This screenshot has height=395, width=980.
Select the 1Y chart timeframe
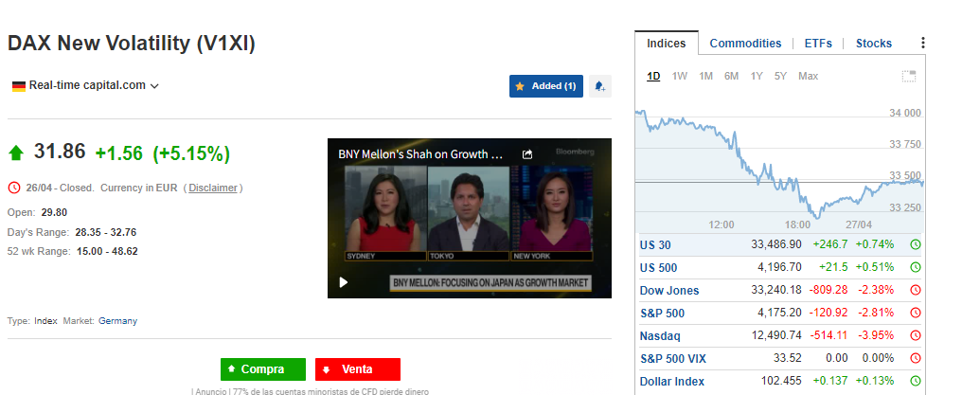(x=756, y=76)
